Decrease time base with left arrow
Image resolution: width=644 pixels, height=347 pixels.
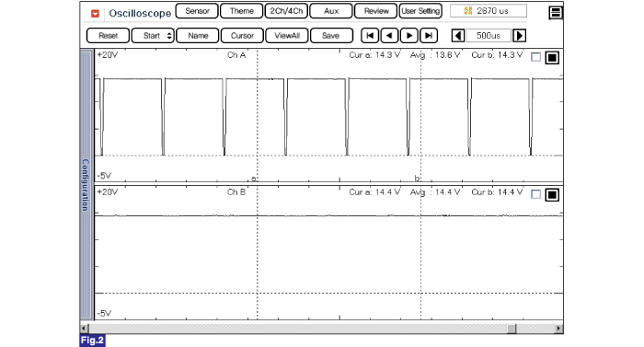pyautogui.click(x=458, y=36)
